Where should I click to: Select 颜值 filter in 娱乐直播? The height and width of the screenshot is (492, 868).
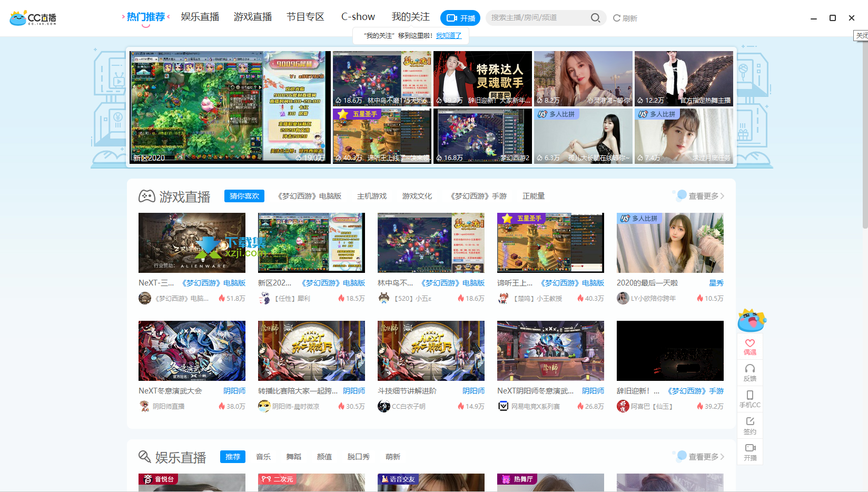coord(324,457)
